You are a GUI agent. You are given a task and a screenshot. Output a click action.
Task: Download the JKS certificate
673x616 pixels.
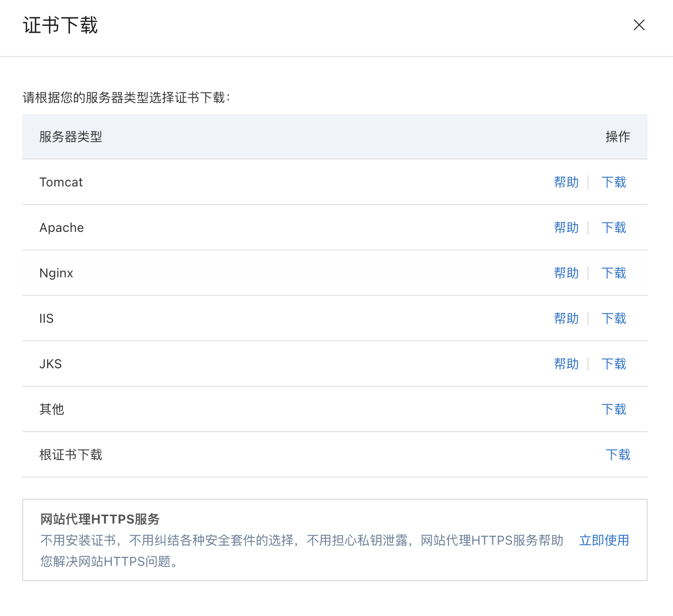(613, 364)
